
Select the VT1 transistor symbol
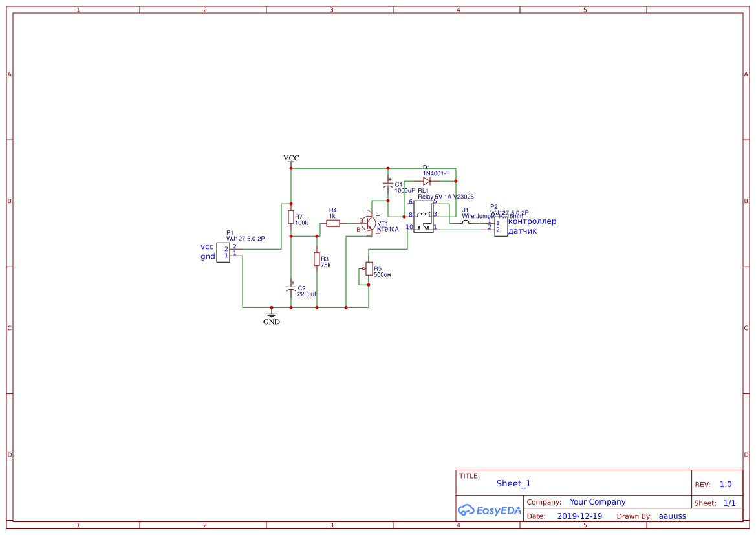tap(369, 223)
